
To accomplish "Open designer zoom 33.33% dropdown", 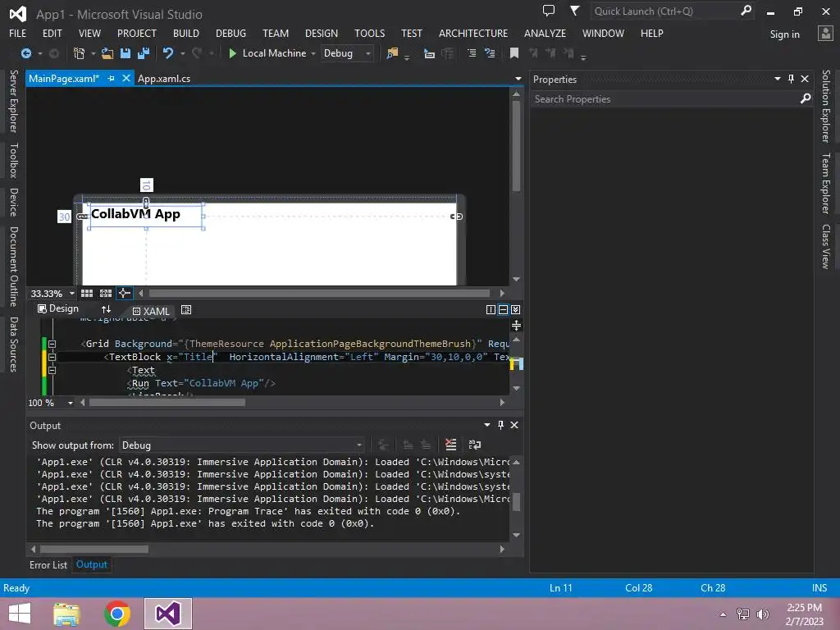I will point(72,294).
